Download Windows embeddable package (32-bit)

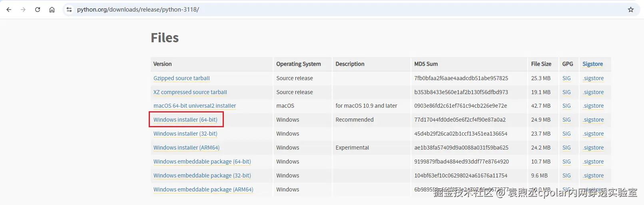tap(202, 175)
